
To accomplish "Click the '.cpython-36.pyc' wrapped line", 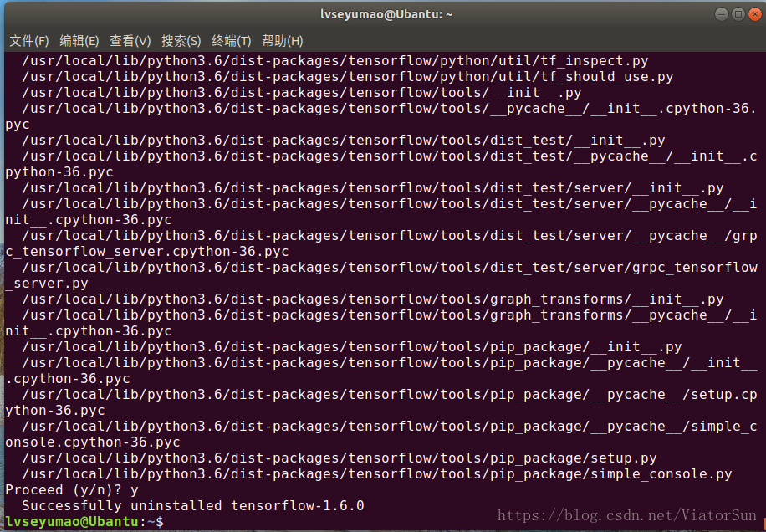I will [68, 379].
